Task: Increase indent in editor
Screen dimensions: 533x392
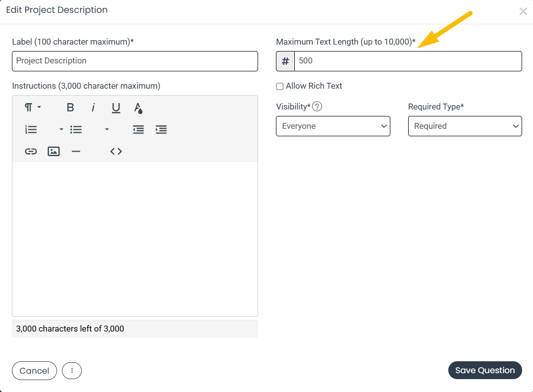Action: pos(161,129)
